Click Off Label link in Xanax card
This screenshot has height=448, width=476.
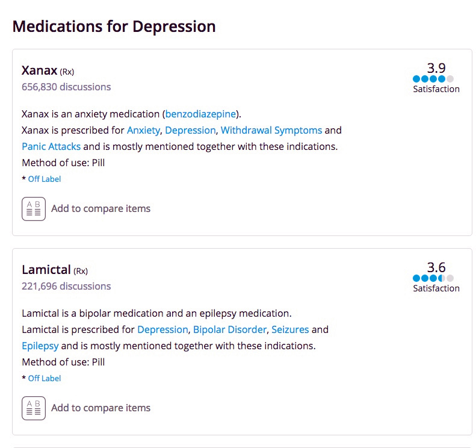45,179
